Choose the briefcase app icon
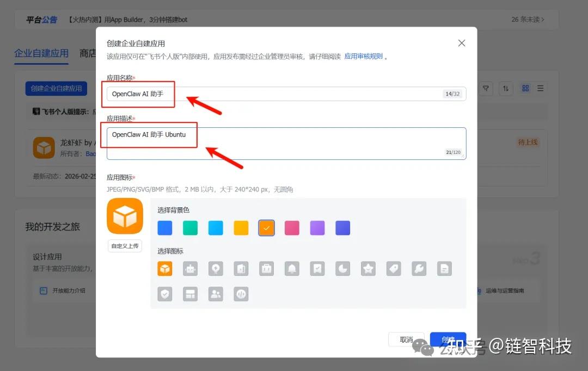The image size is (588, 371). [x=267, y=269]
